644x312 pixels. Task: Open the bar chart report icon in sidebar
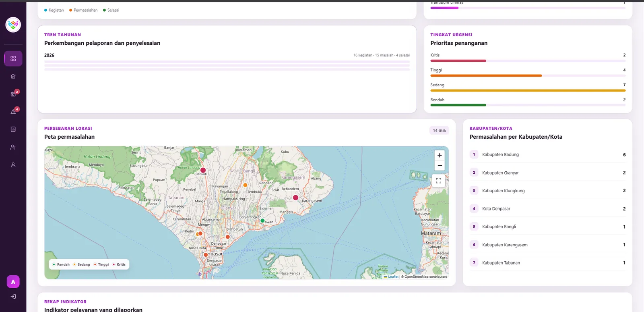point(13,129)
